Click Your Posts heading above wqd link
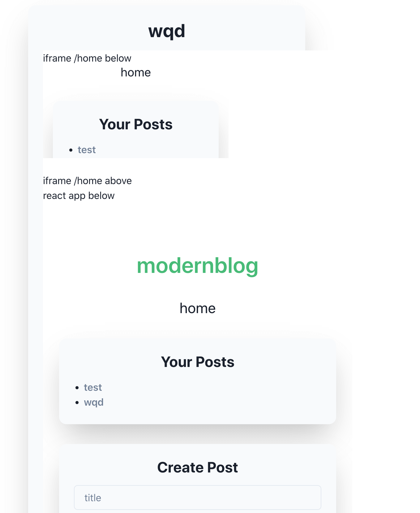 click(198, 362)
